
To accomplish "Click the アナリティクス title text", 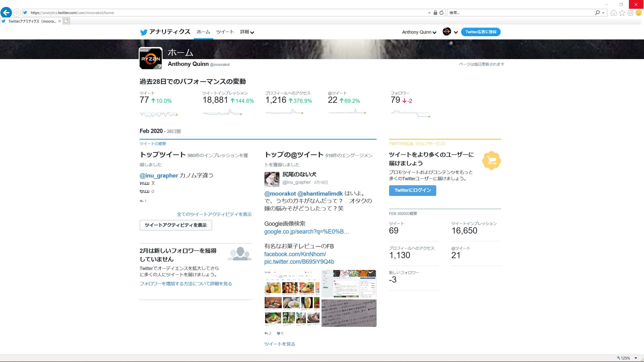I will 170,32.
